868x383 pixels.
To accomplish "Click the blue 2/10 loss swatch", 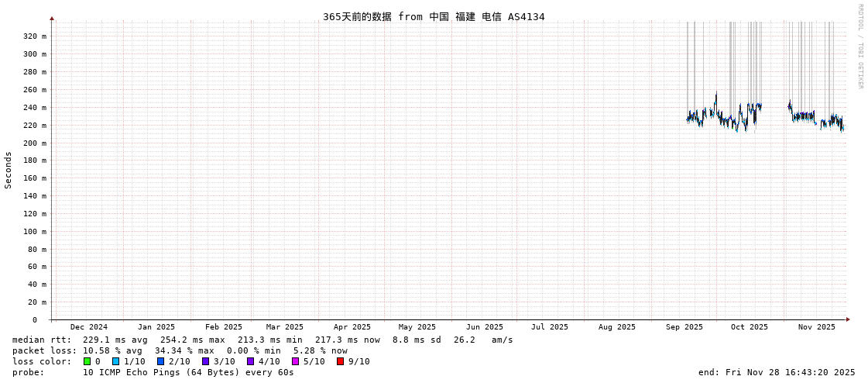I will (x=160, y=361).
